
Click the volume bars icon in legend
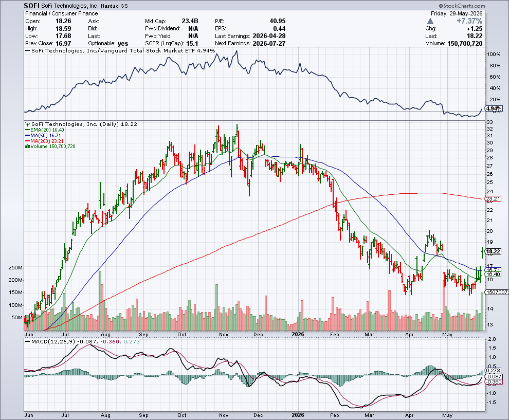pyautogui.click(x=28, y=147)
